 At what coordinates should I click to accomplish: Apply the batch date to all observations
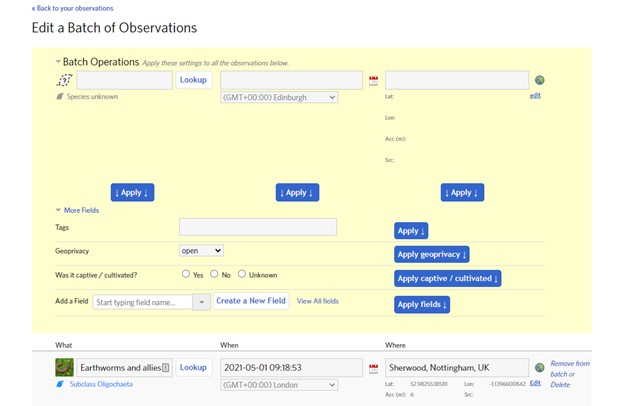[297, 193]
